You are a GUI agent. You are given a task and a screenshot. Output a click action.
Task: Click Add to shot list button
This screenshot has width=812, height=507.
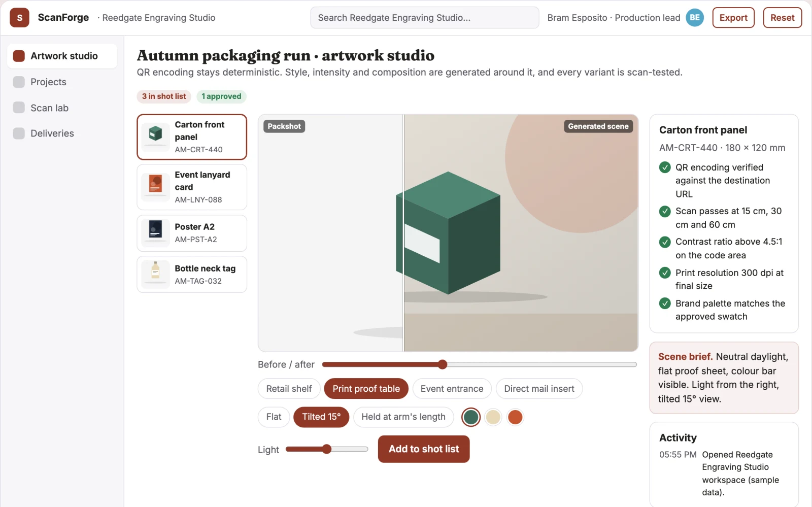click(424, 449)
